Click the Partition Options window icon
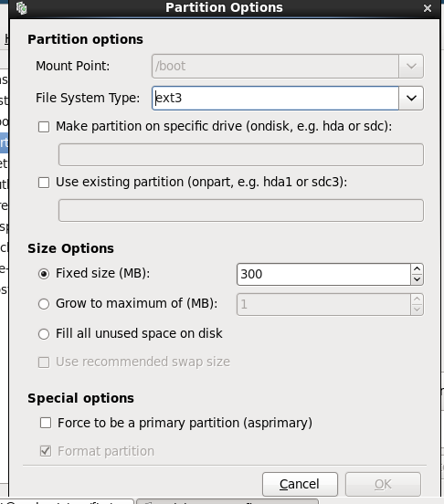The image size is (444, 504). pos(22,7)
